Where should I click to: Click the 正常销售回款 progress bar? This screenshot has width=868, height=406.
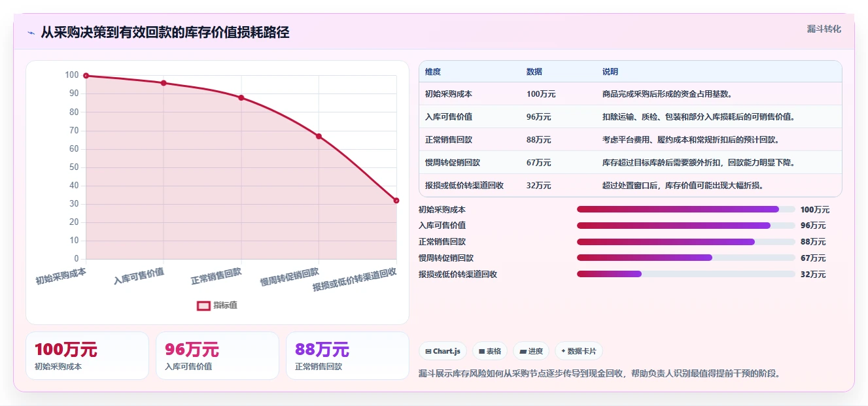pos(686,242)
